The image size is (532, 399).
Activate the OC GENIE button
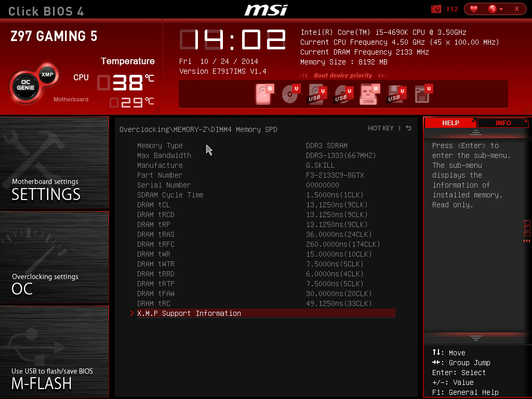coord(26,85)
